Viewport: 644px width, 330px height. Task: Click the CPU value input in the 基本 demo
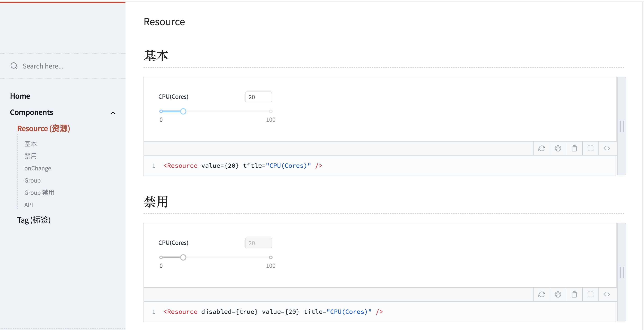tap(259, 97)
